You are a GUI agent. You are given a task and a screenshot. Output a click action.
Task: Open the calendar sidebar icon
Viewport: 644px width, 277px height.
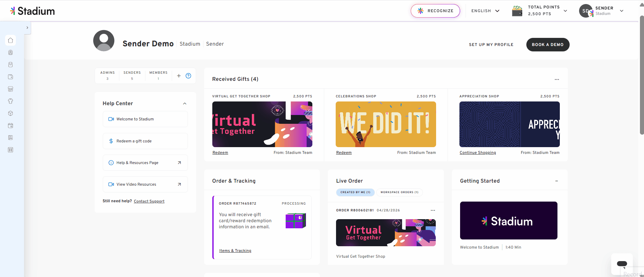(x=10, y=125)
